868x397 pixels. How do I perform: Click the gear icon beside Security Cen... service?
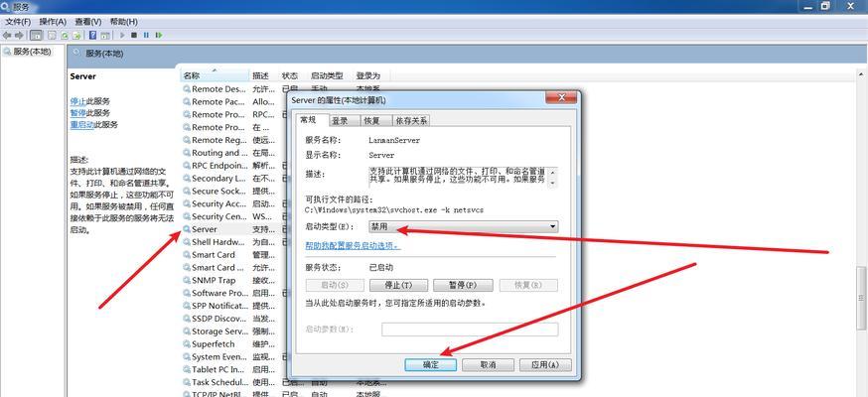point(187,216)
